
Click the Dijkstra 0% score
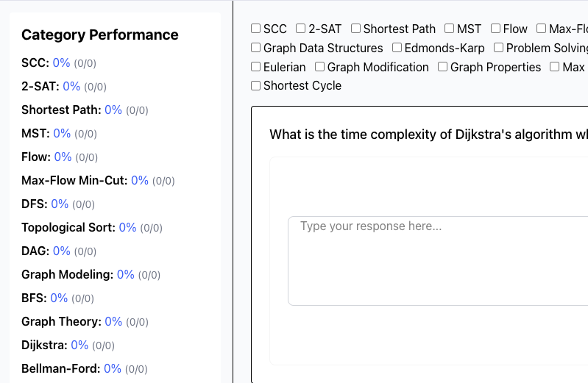point(79,345)
